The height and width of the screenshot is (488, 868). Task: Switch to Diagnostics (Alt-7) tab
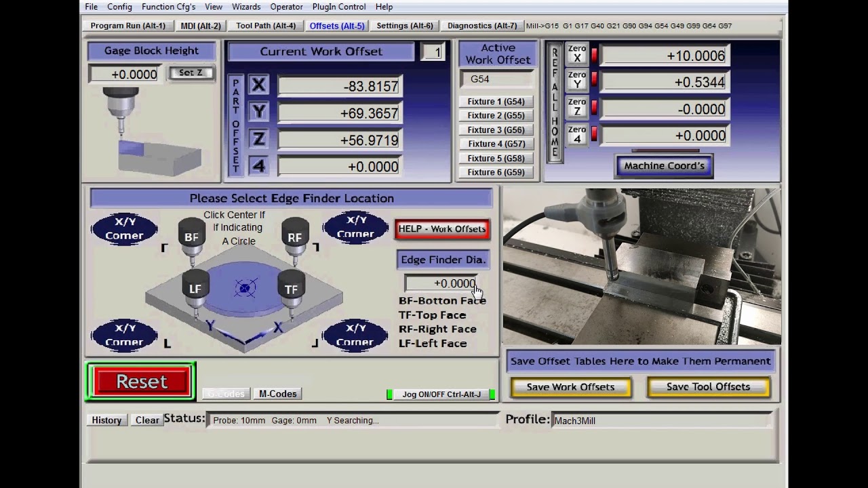482,26
